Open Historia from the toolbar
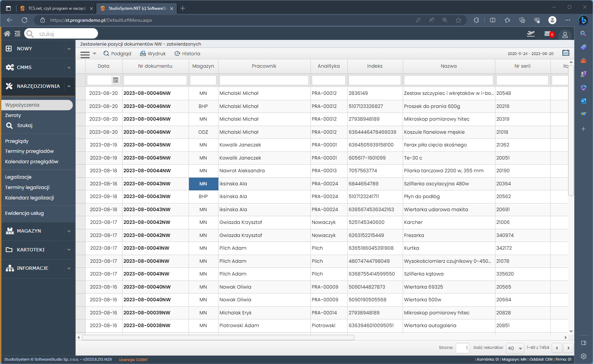This screenshot has height=364, width=593. coord(187,54)
